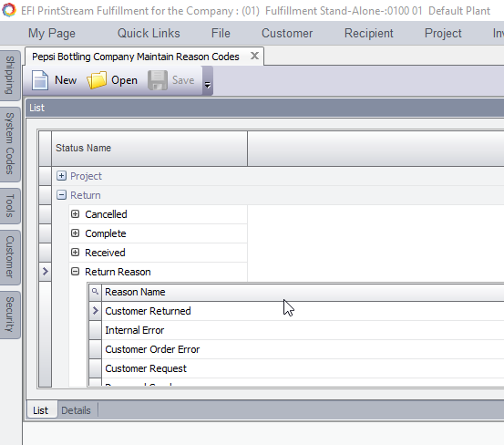Click the Save button label
This screenshot has height=445, width=504.
pos(183,80)
